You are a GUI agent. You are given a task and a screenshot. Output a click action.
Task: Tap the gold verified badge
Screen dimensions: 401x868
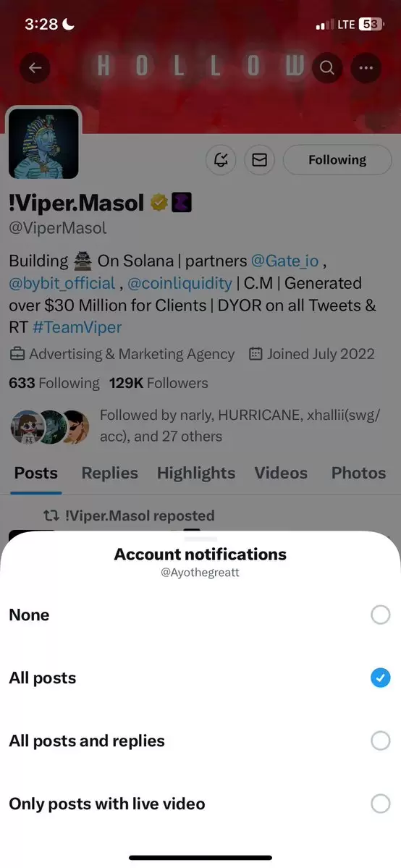(x=159, y=203)
